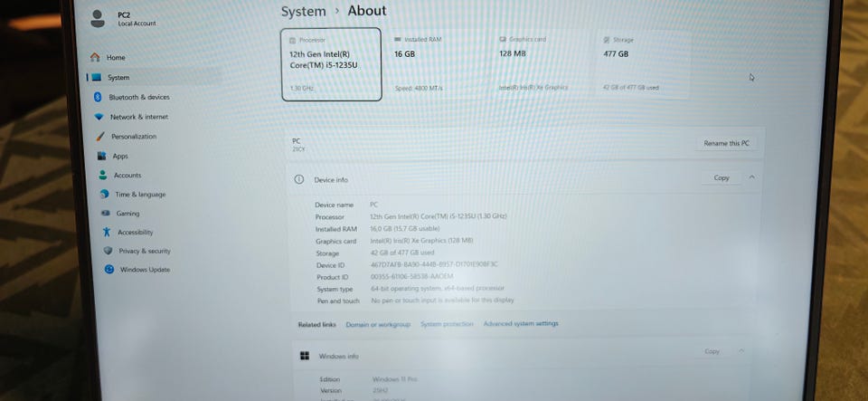Click the Bluetooth icon in sidebar
Image resolution: width=868 pixels, height=401 pixels.
pyautogui.click(x=98, y=97)
